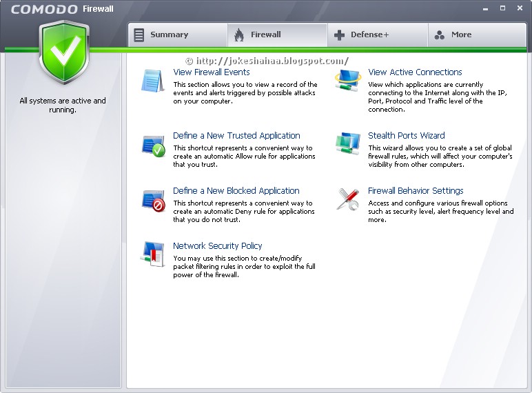Open the Defense+ tab

(378, 34)
